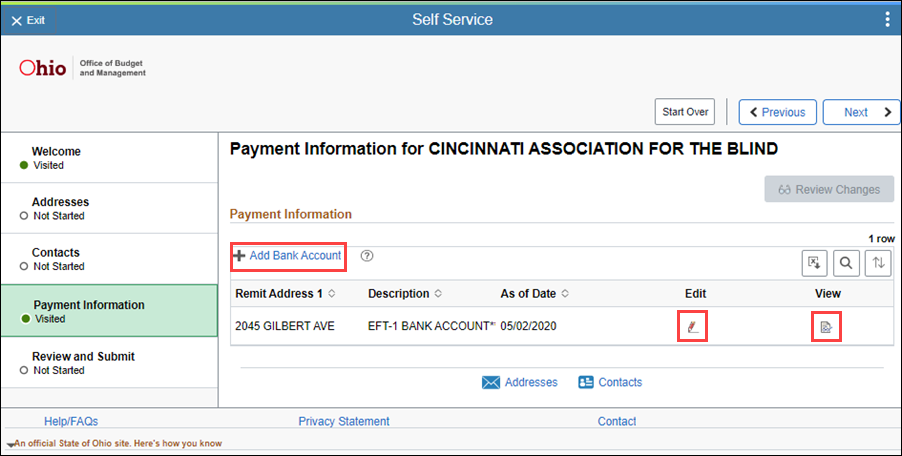Sort by Remit Address 1 column arrows
Viewport: 902px width, 456px height.
pos(331,293)
